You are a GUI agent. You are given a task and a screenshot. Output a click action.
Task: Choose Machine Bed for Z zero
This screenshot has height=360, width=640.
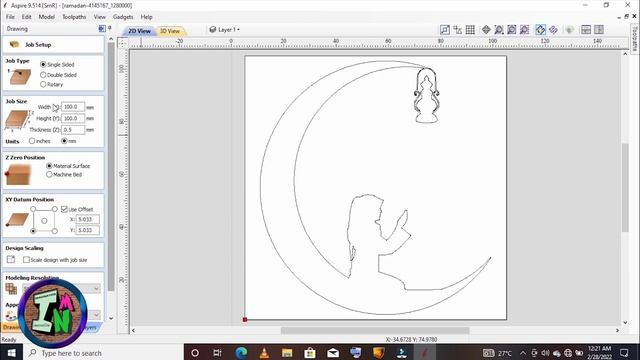coord(49,174)
